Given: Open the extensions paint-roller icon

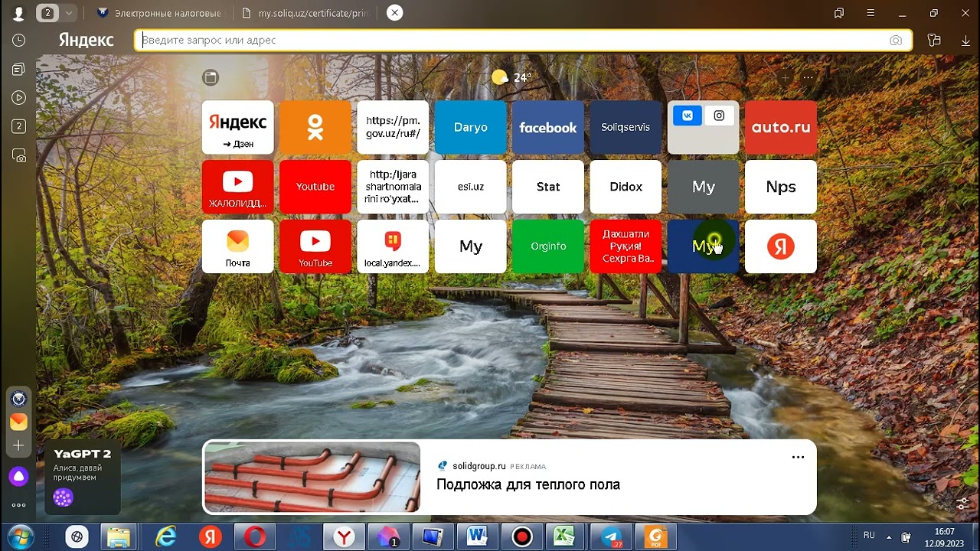Looking at the screenshot, I should [x=934, y=41].
